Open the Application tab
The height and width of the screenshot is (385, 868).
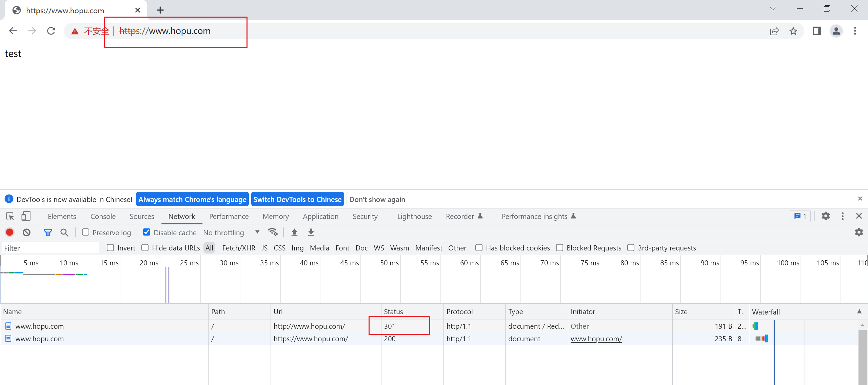[321, 216]
